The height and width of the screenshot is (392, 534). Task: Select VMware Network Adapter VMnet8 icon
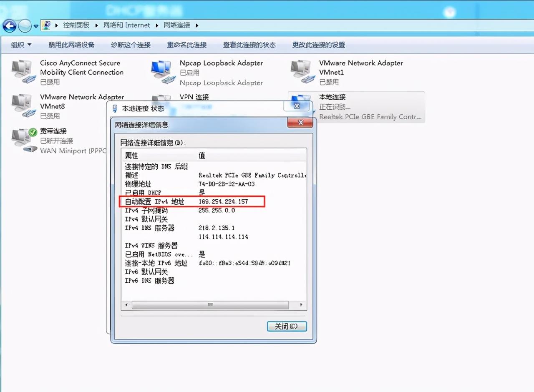[22, 105]
